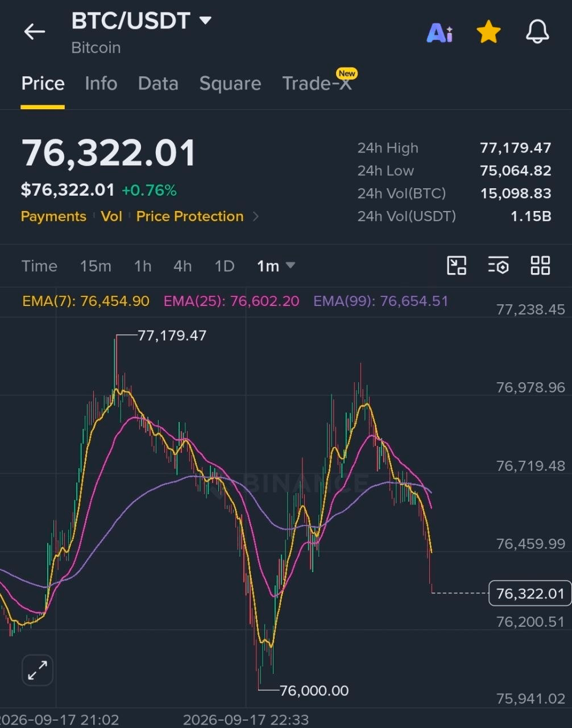Tap the +0.76% change value
The image size is (572, 728).
(149, 190)
